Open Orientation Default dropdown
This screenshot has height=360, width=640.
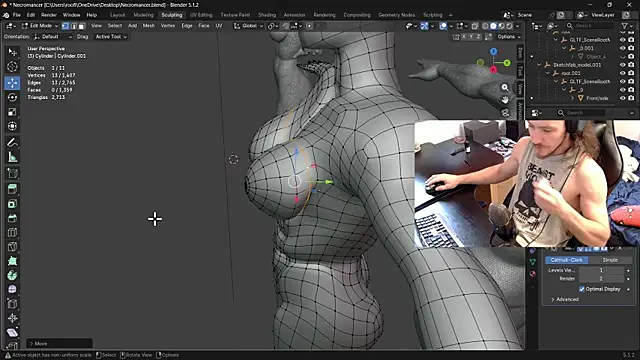coord(53,37)
